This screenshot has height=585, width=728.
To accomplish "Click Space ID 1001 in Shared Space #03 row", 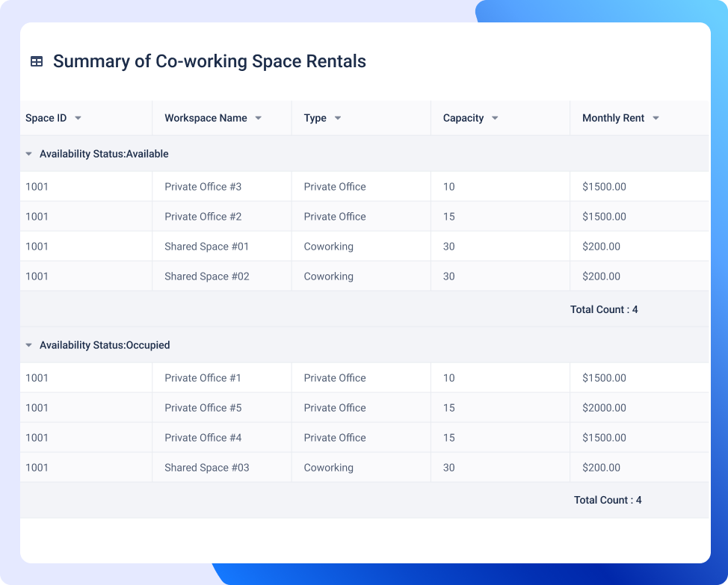I will [37, 468].
